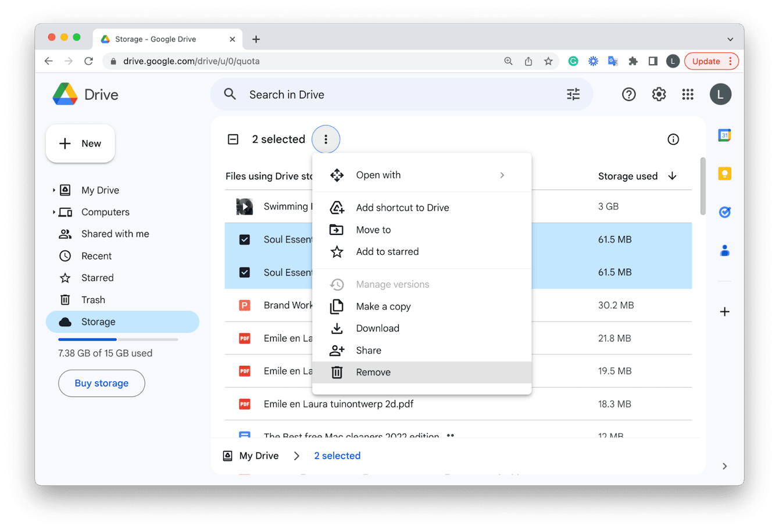
Task: Open Google Keep side panel icon
Action: point(724,174)
